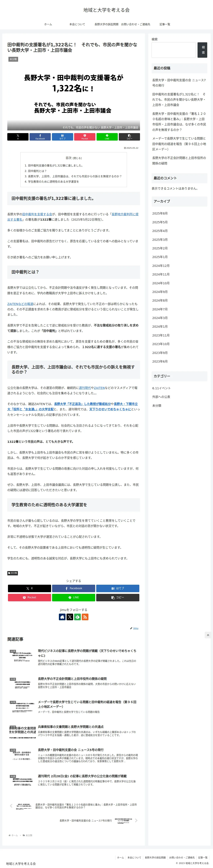Click the scroll-to-top arrow button
The image size is (213, 868).
pos(208,635)
